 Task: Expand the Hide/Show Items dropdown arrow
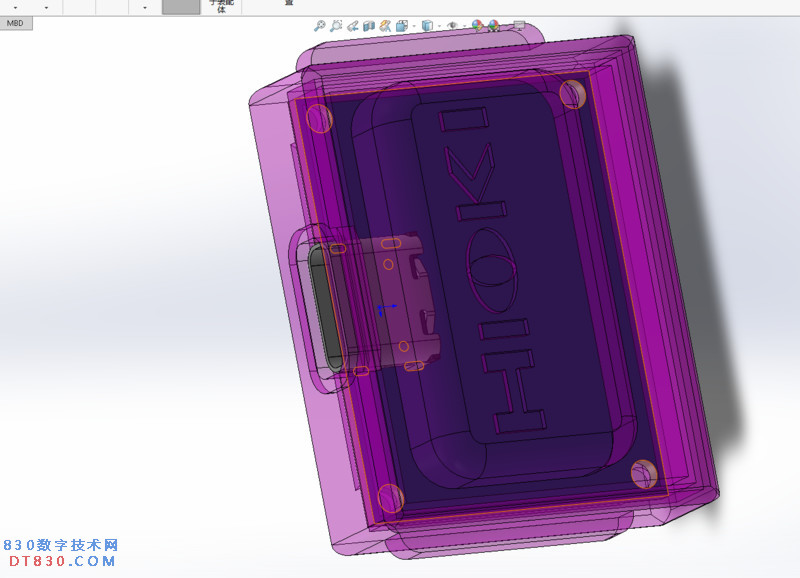(x=464, y=27)
